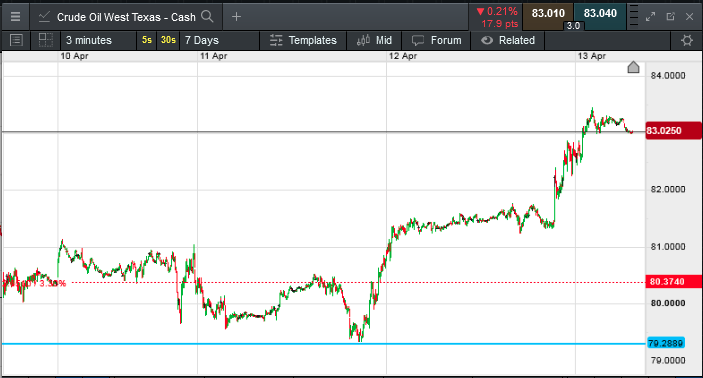Click the current price label 83.0250

click(x=673, y=130)
